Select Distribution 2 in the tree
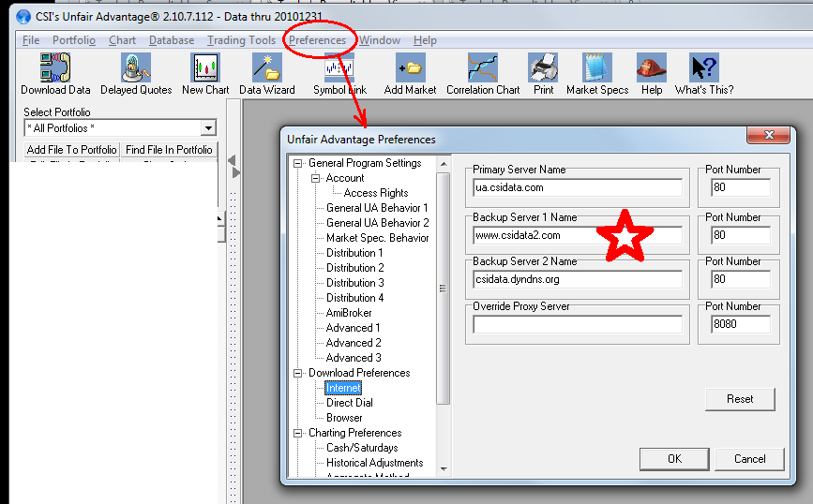Viewport: 813px width, 504px height. tap(355, 268)
